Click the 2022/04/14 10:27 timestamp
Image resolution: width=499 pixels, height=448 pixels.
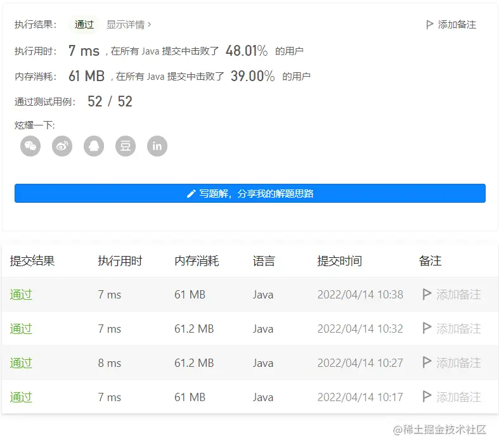360,363
